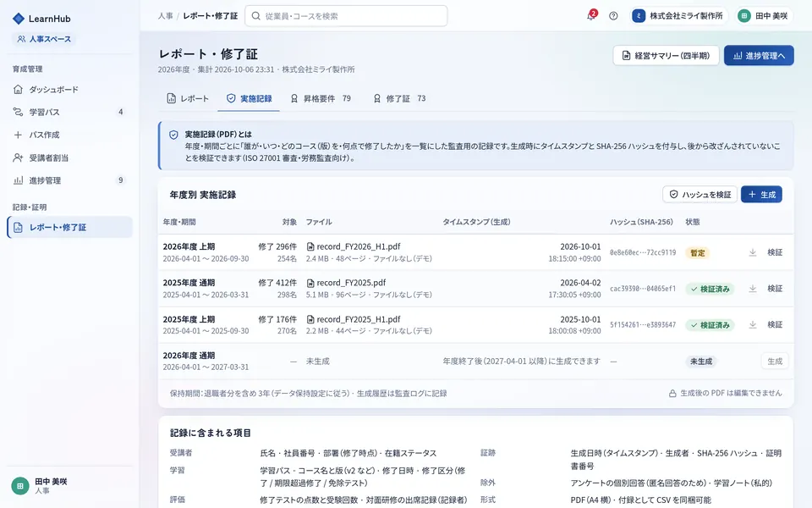
Task: Click the ハッシュ(SHA-256) column header
Action: 641,222
